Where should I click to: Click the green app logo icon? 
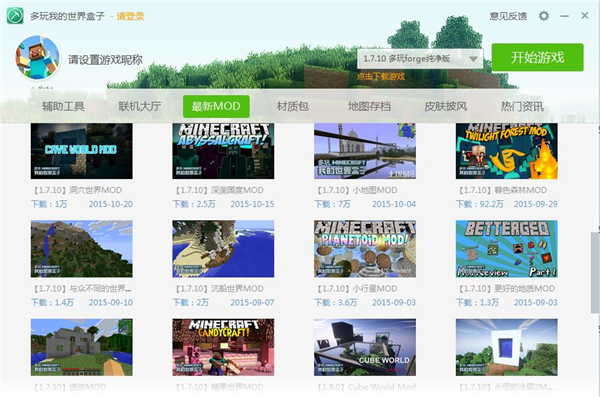point(15,16)
